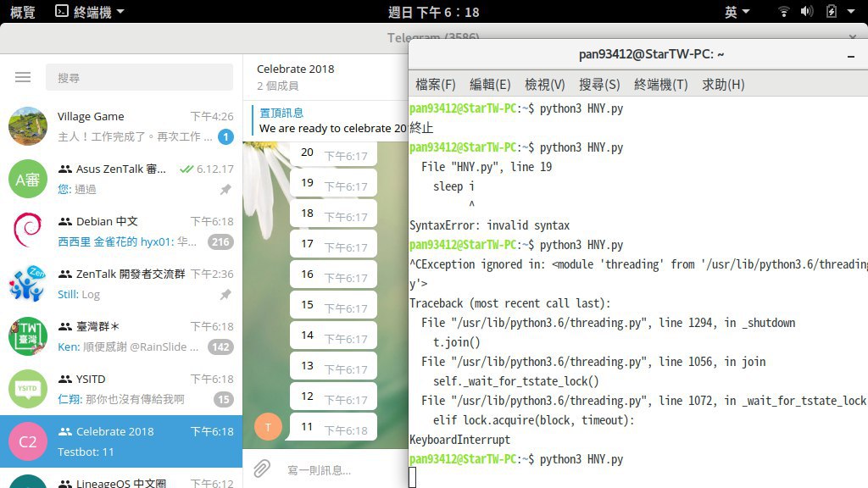Click the ZenTalk developer group avatar
Image resolution: width=868 pixels, height=488 pixels.
click(28, 284)
